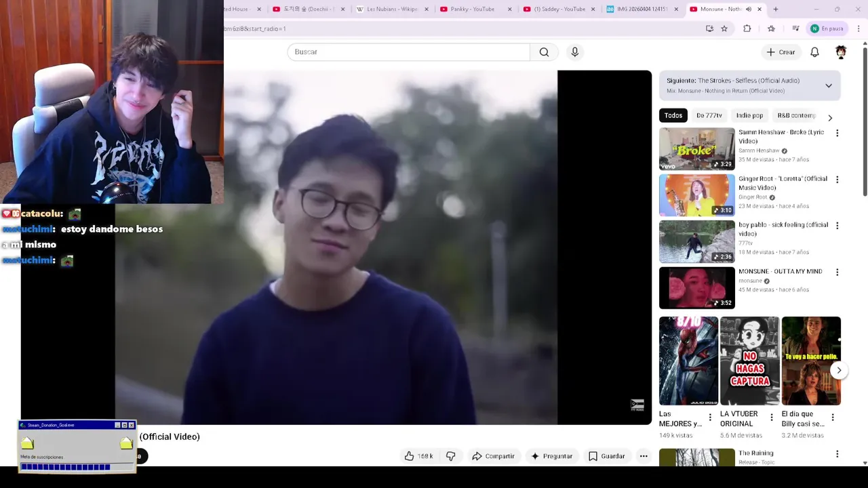Viewport: 868px width, 488px height.
Task: Click the channel watermark in video corner
Action: pyautogui.click(x=637, y=405)
